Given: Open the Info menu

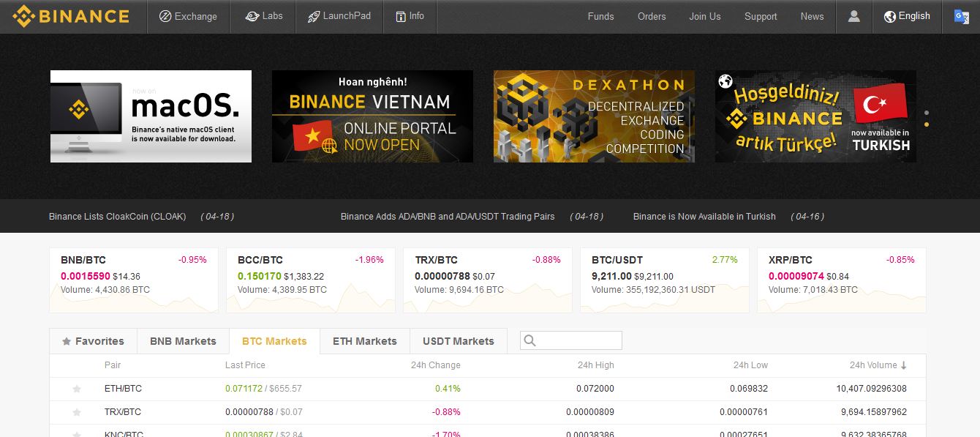Looking at the screenshot, I should (410, 16).
